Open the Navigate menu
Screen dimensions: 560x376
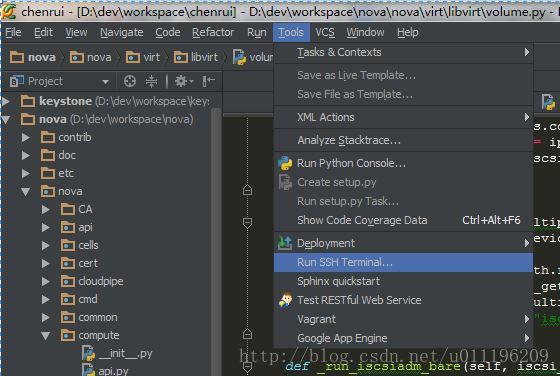click(121, 32)
